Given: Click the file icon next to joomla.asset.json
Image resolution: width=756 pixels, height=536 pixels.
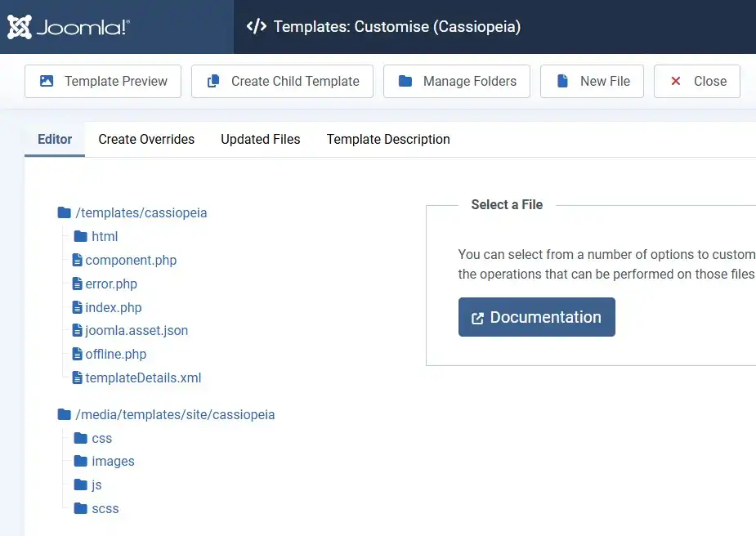Looking at the screenshot, I should pyautogui.click(x=77, y=330).
